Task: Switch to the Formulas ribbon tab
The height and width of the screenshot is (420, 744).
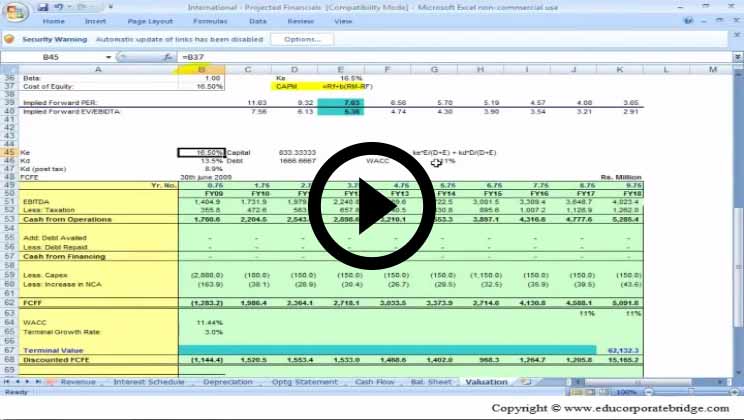Action: click(210, 21)
